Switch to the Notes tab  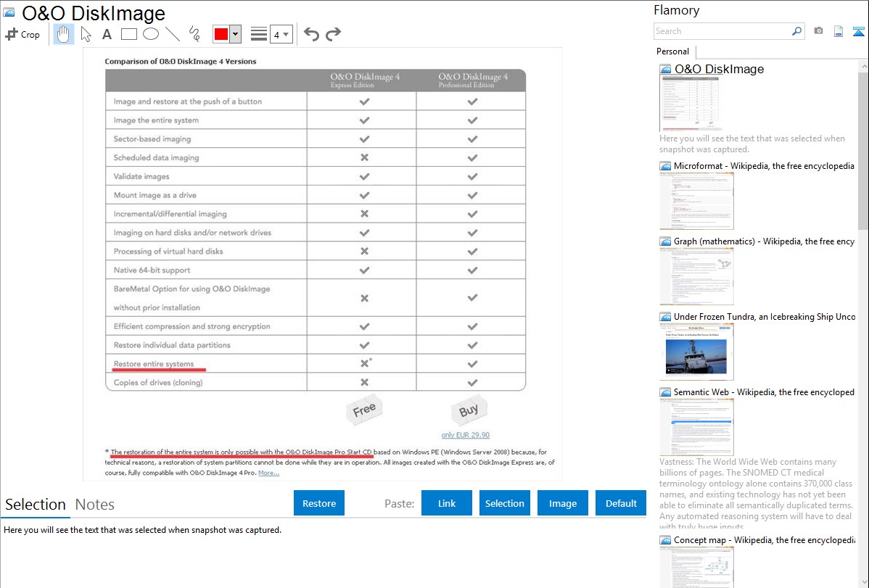pyautogui.click(x=95, y=505)
